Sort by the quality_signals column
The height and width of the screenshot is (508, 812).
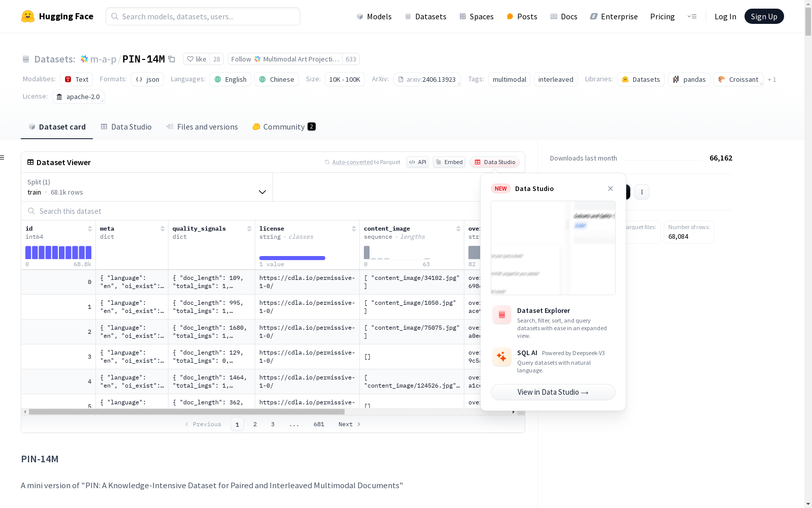tap(249, 229)
